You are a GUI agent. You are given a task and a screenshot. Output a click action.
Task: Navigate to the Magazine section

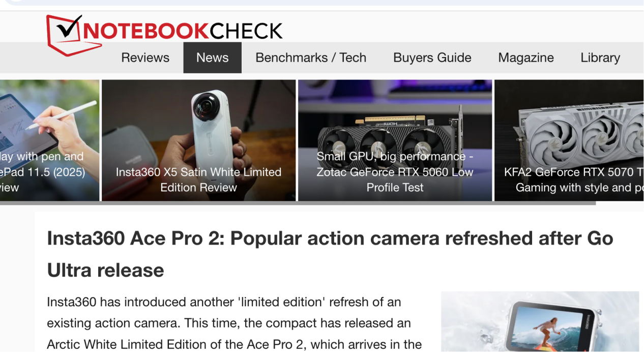[525, 58]
